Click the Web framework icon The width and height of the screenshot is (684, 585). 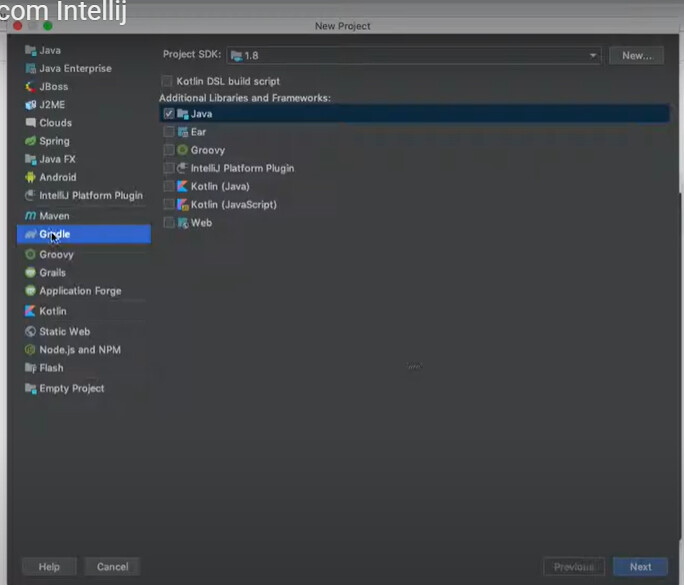(183, 223)
